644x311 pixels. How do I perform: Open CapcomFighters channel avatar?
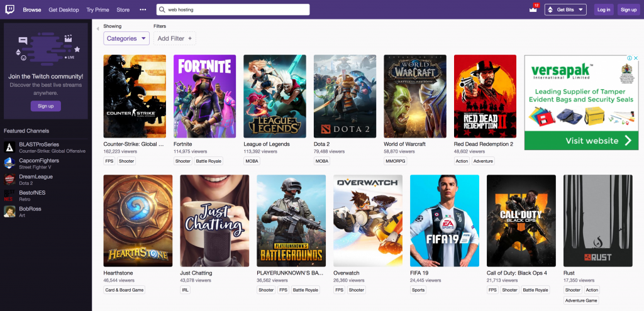pos(9,163)
